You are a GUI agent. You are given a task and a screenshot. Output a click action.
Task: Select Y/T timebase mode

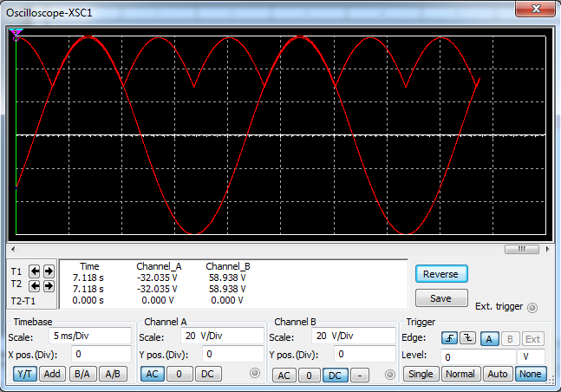24,374
